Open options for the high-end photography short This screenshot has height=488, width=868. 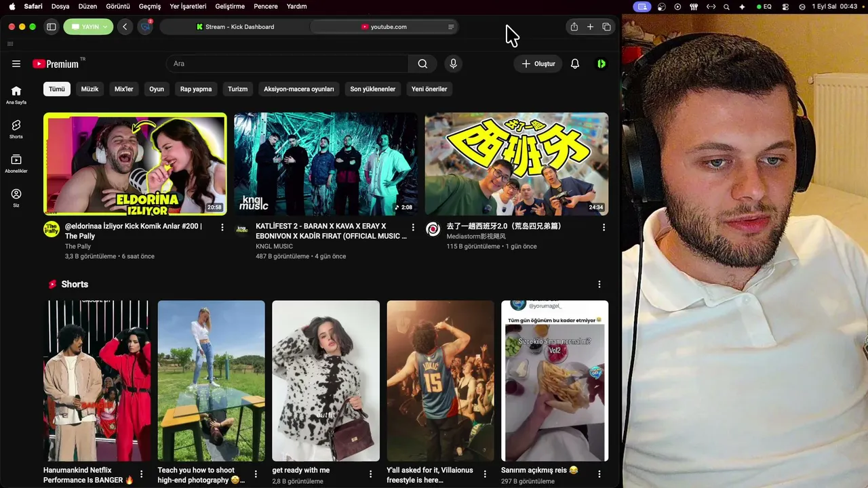coord(256,474)
